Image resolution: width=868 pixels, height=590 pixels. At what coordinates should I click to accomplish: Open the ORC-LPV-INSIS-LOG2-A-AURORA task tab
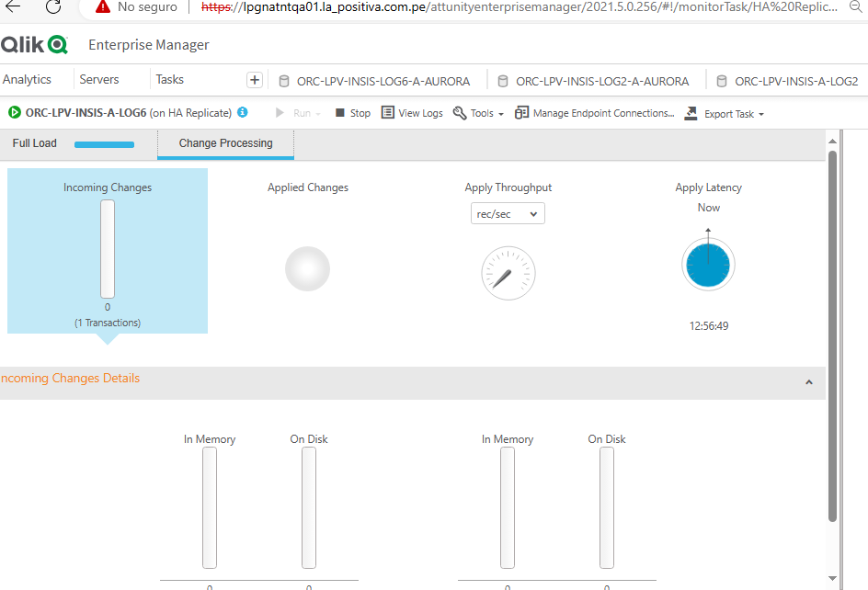(596, 80)
